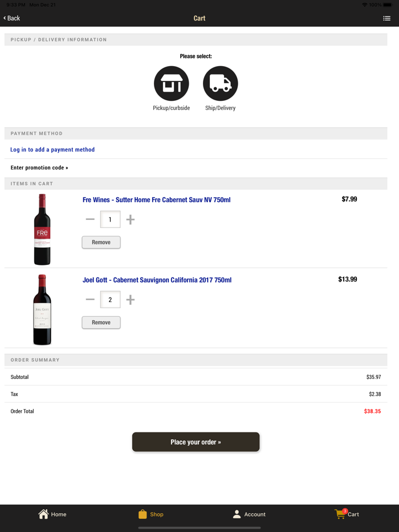Tap the Fre Wines bottle thumbnail

[42, 227]
